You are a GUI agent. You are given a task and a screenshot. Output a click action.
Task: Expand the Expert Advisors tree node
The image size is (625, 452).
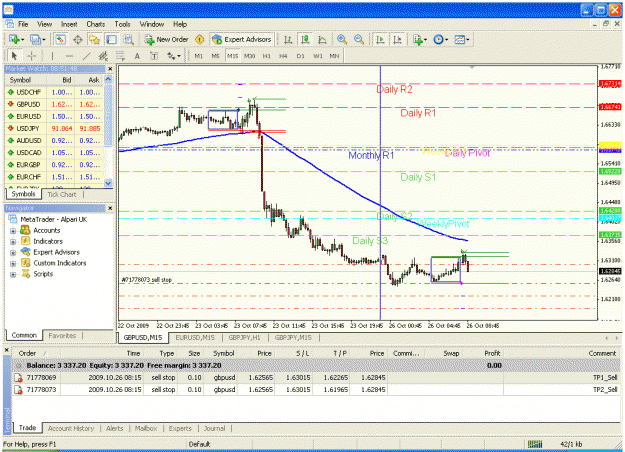pyautogui.click(x=13, y=252)
